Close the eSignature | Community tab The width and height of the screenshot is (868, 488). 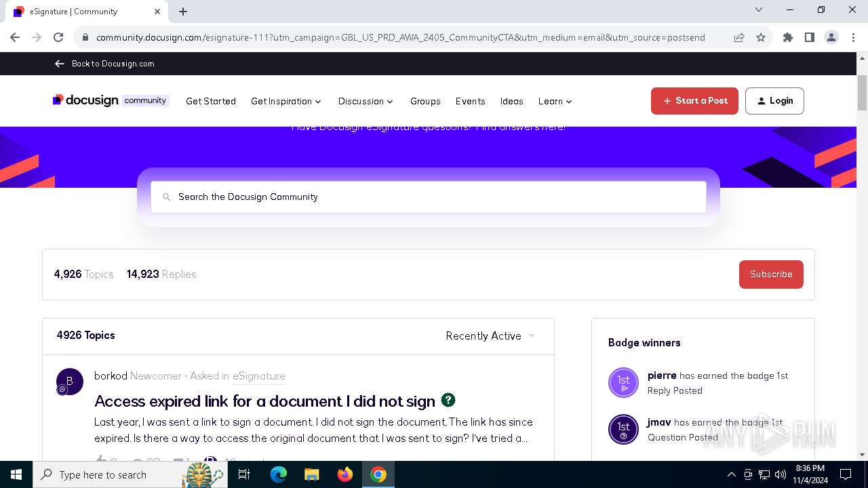[157, 12]
